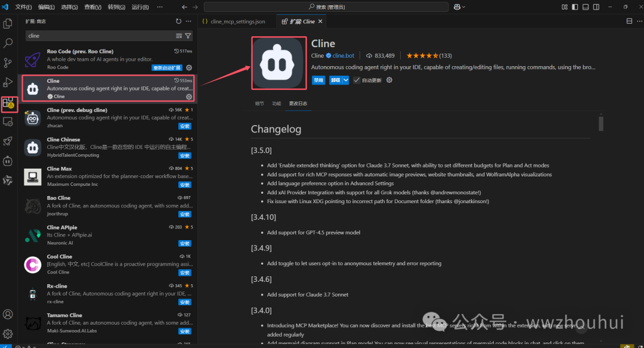Viewport: 644px width, 348px height.
Task: Select the Explorer icon in the activity bar
Action: 8,23
